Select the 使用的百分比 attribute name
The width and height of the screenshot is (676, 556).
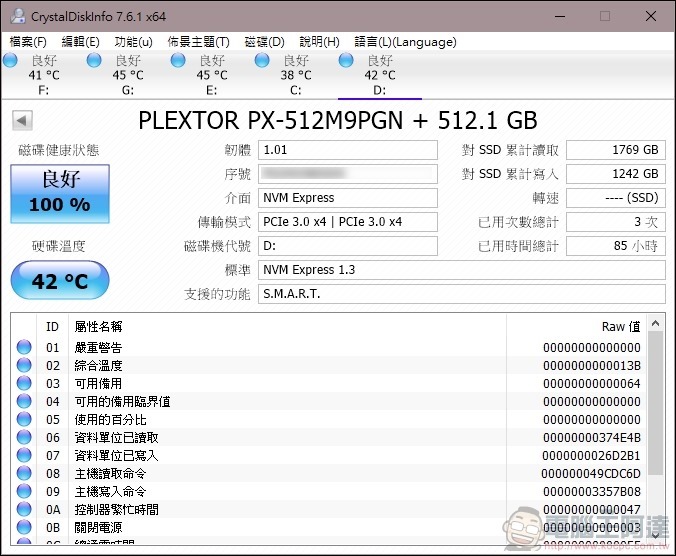click(110, 419)
